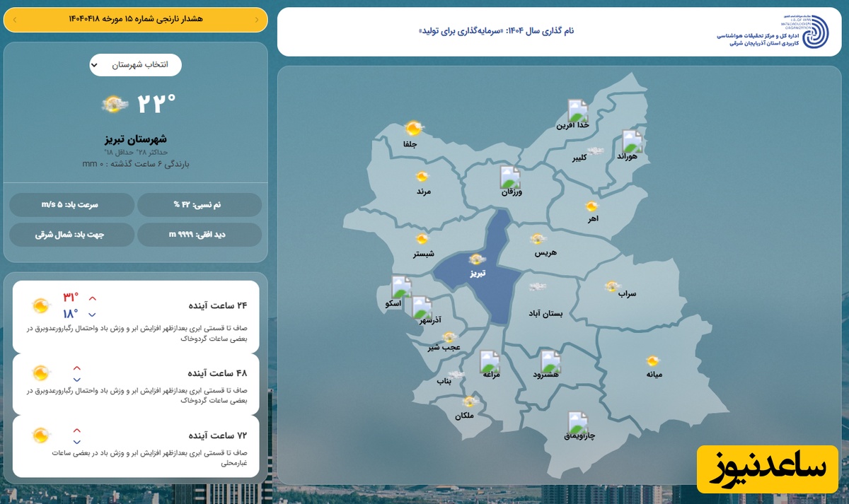Click the cloud icon next to Kaleybar (کلیبر)
This screenshot has width=849, height=504.
(x=596, y=151)
